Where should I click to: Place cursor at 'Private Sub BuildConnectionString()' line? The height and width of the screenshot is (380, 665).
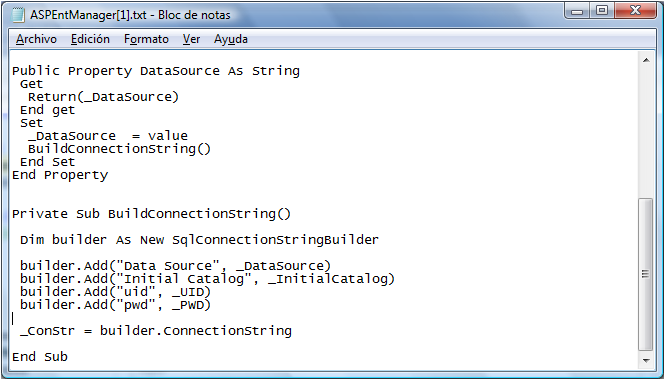tap(151, 214)
